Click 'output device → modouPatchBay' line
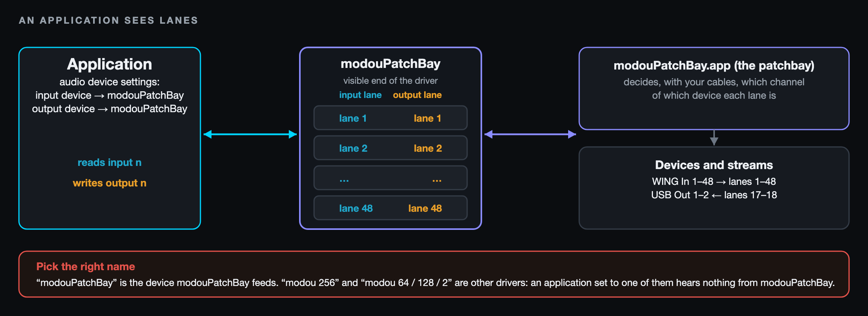The height and width of the screenshot is (316, 868). tap(110, 109)
